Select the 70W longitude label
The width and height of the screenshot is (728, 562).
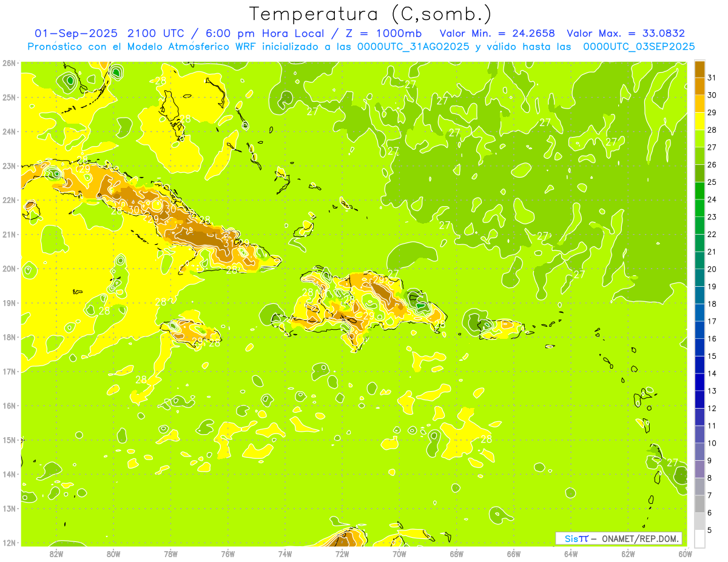point(399,554)
